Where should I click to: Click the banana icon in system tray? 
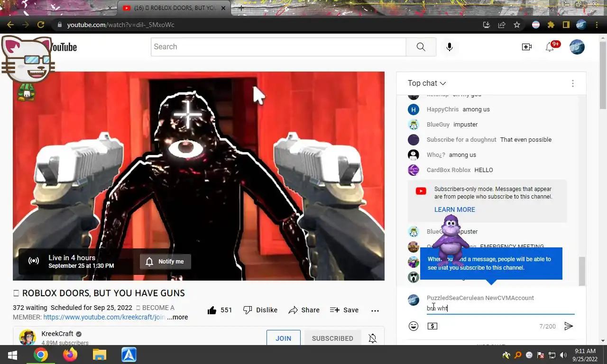(x=506, y=355)
